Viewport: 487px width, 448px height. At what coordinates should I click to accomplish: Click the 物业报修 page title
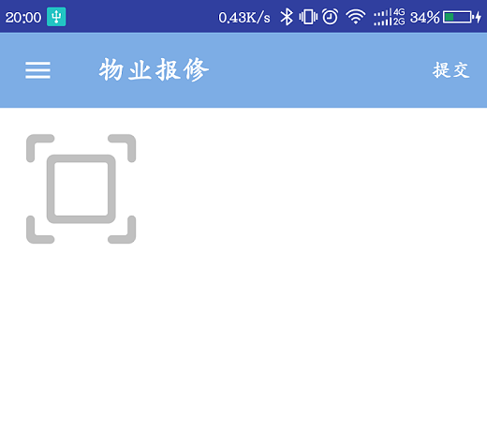point(154,70)
